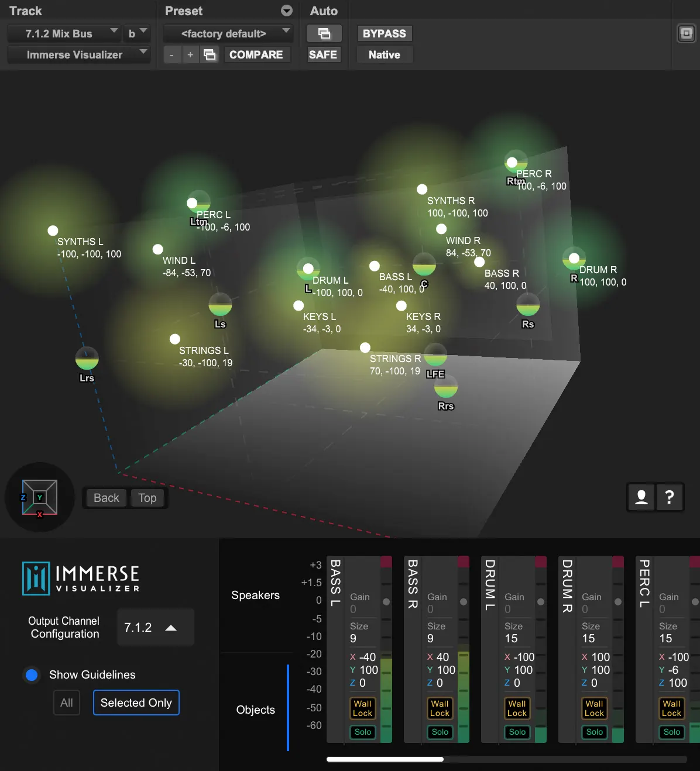Click the Auto copy icon in the toolbar

324,33
